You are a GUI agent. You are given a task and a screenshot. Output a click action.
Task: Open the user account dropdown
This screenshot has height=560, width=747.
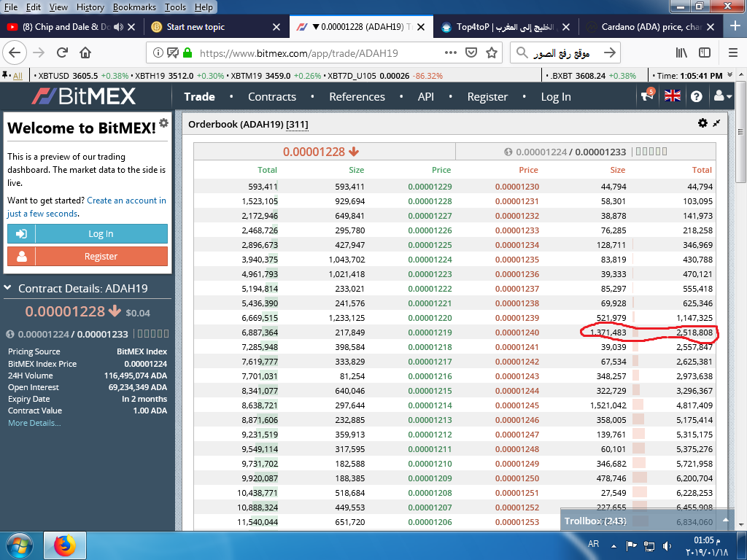(x=722, y=96)
